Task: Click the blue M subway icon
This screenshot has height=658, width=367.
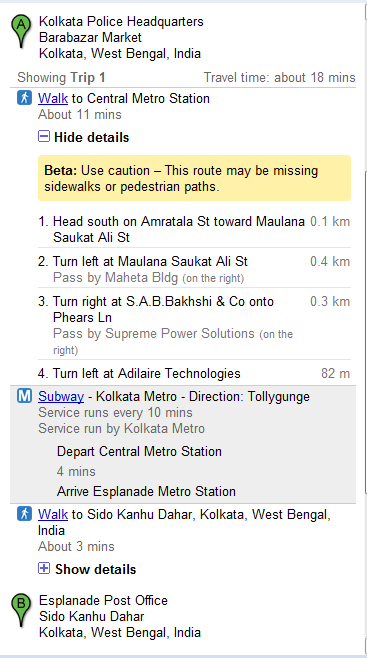Action: tap(24, 396)
